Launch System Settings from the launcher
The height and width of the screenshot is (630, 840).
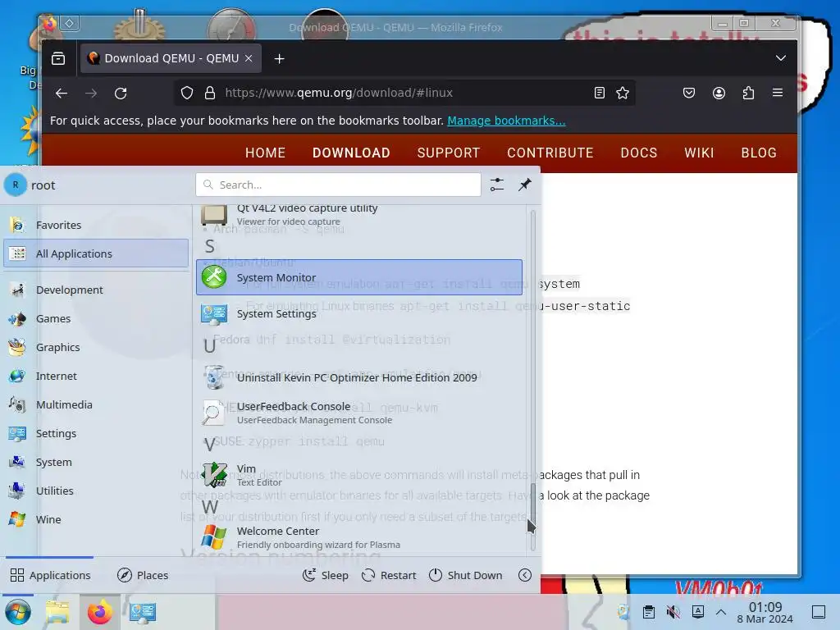pos(359,313)
